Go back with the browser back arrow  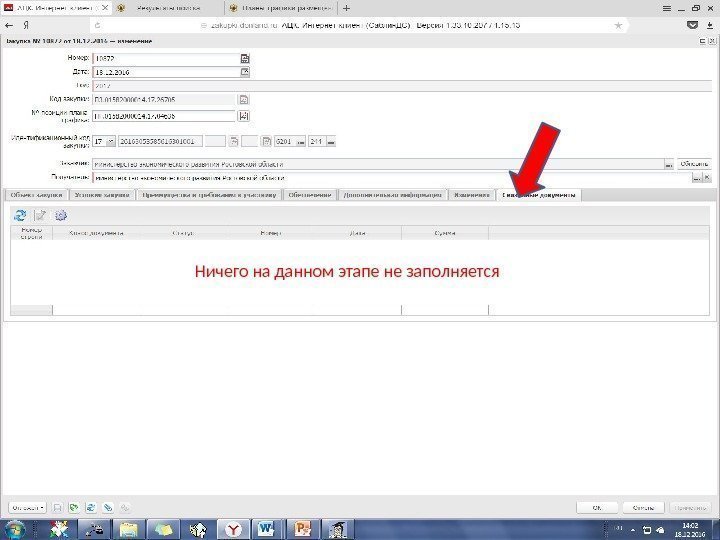pos(9,26)
